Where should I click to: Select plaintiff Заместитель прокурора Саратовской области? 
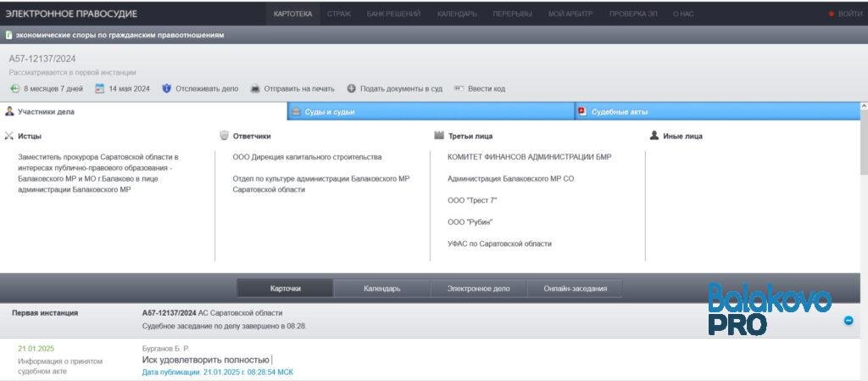point(99,173)
